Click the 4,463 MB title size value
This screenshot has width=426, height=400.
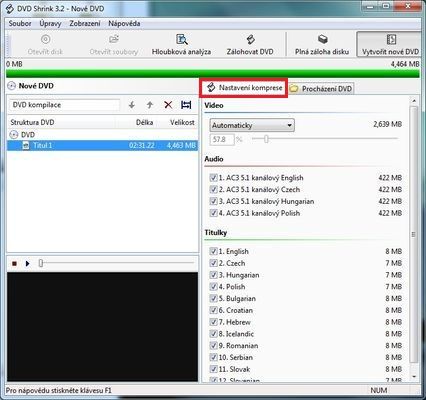pyautogui.click(x=181, y=145)
